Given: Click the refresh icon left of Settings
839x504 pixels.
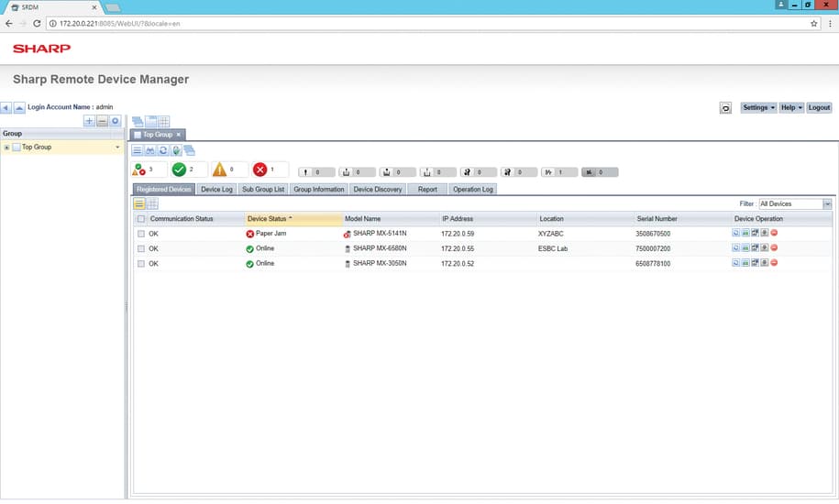Looking at the screenshot, I should [725, 108].
